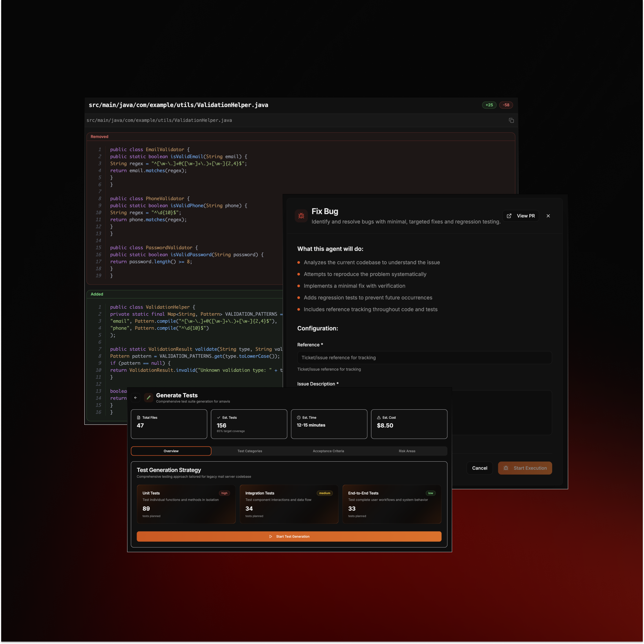This screenshot has height=644, width=644.
Task: Switch to the Test Categories tab
Action: pos(250,451)
